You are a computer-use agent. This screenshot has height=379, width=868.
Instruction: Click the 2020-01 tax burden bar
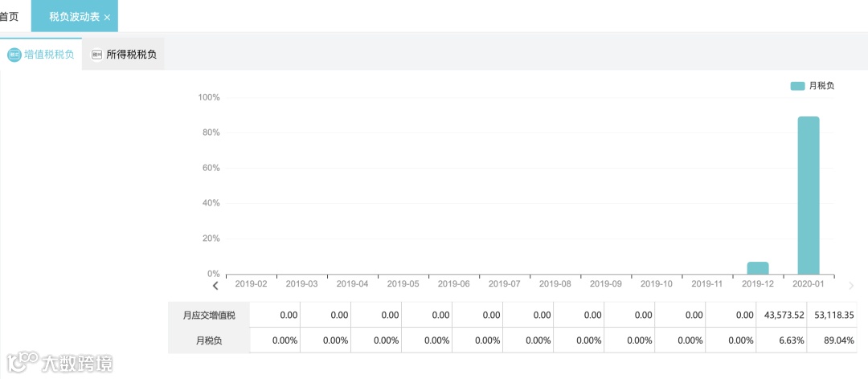(x=809, y=195)
